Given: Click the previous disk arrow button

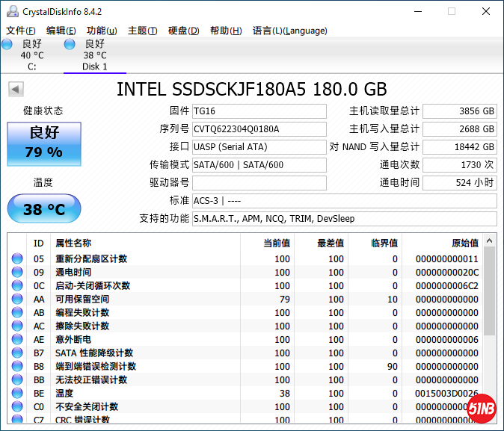Looking at the screenshot, I should coord(15,90).
